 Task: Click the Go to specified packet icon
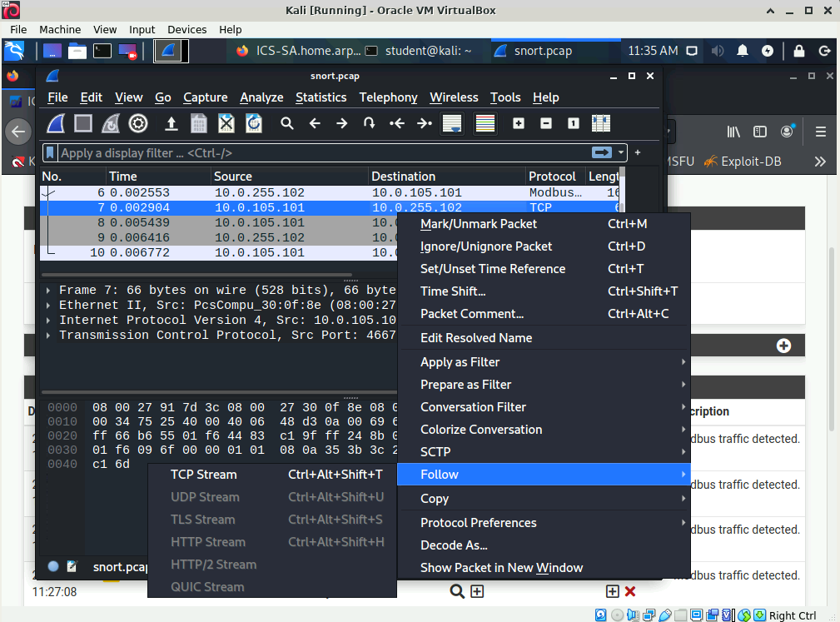tap(369, 124)
